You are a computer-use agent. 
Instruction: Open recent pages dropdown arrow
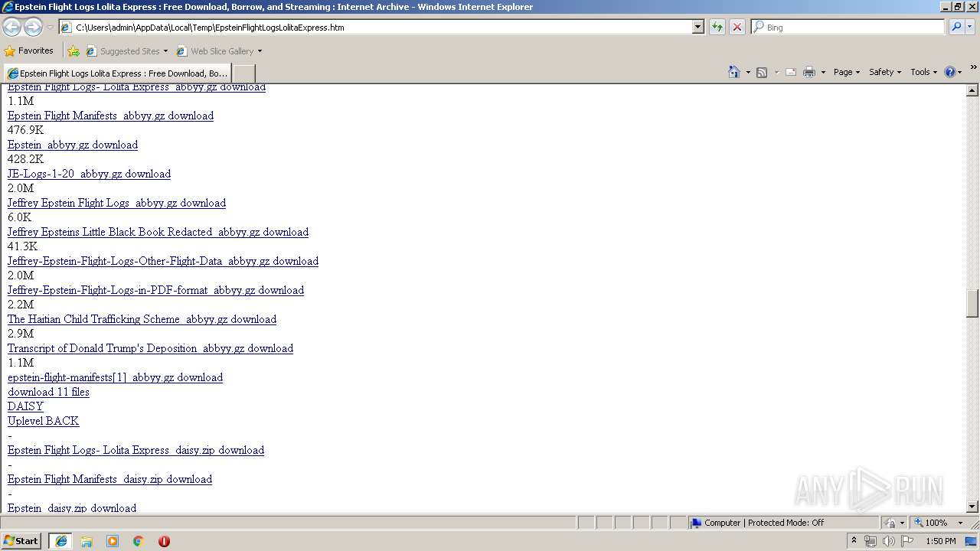50,28
